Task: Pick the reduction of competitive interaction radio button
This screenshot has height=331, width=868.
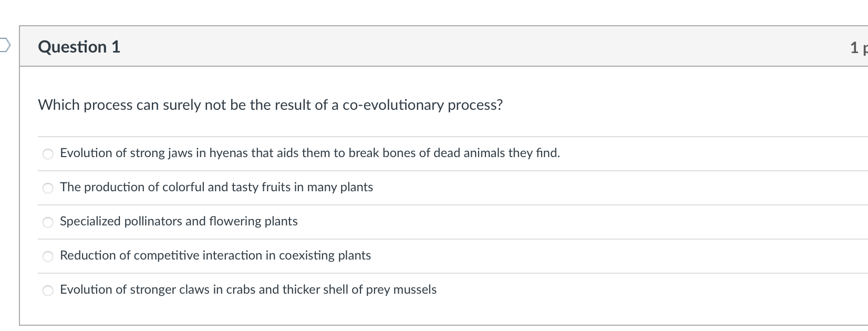Action: [48, 256]
